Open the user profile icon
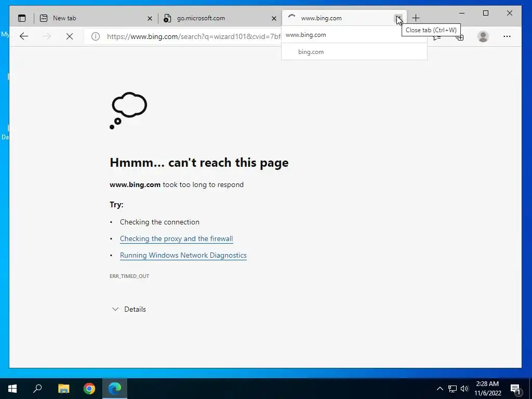 pos(483,36)
